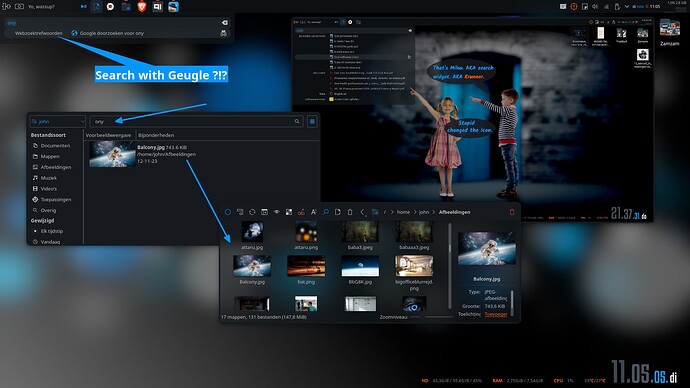Viewport: 690px width, 388px height.
Task: Expand hidden system tray icons arrow
Action: pyautogui.click(x=627, y=7)
